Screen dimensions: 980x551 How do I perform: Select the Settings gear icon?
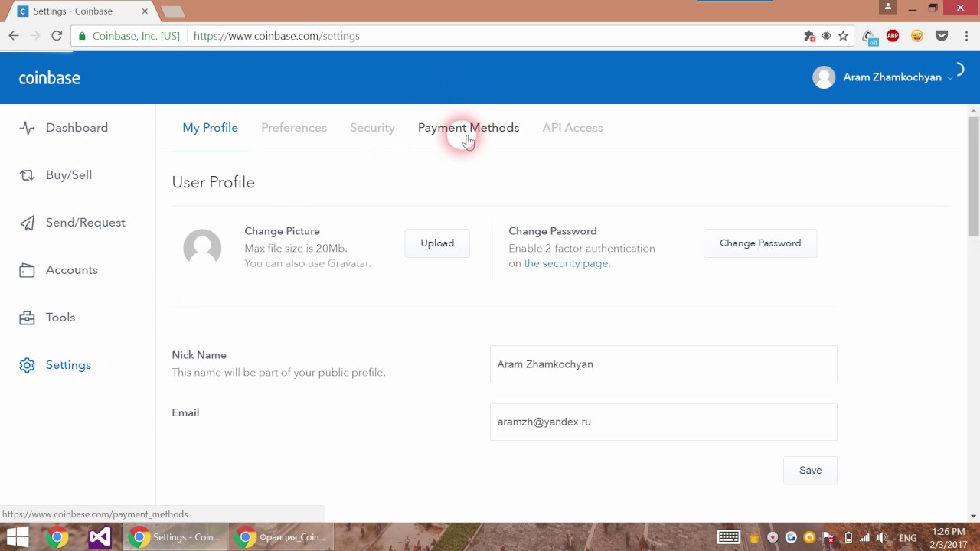coord(27,365)
